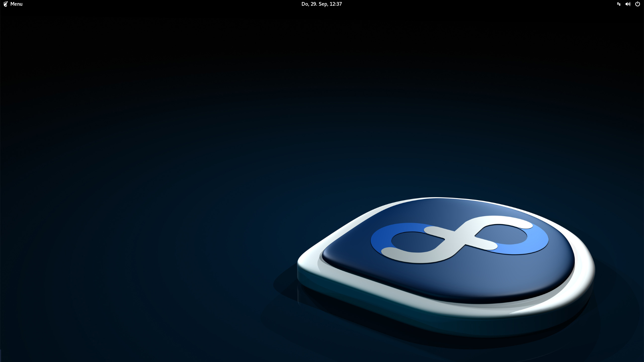
Task: Open the Menu label in top bar
Action: 16,4
